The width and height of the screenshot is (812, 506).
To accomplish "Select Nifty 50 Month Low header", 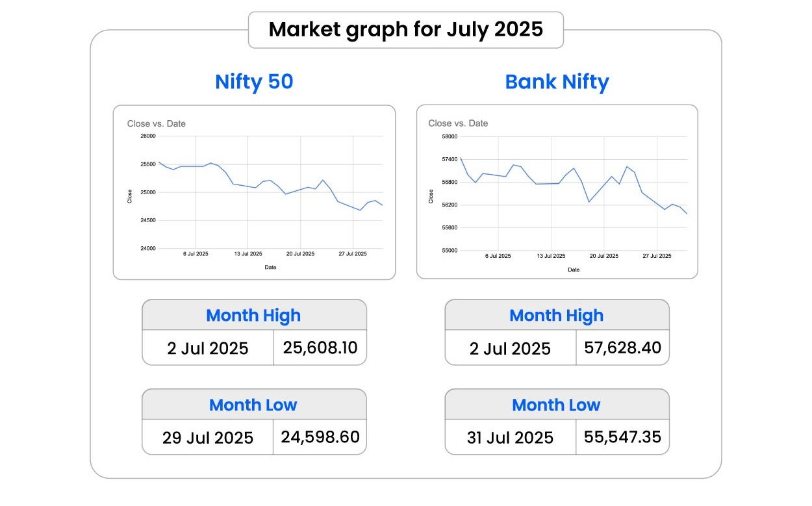I will pos(253,405).
